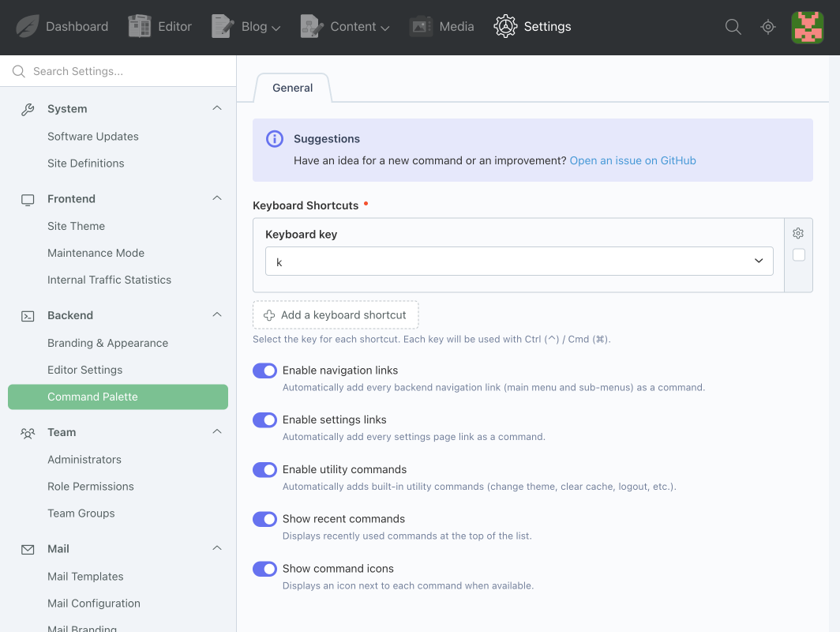Collapse the Mail section chevron
Screen dimensions: 840x632
point(217,547)
